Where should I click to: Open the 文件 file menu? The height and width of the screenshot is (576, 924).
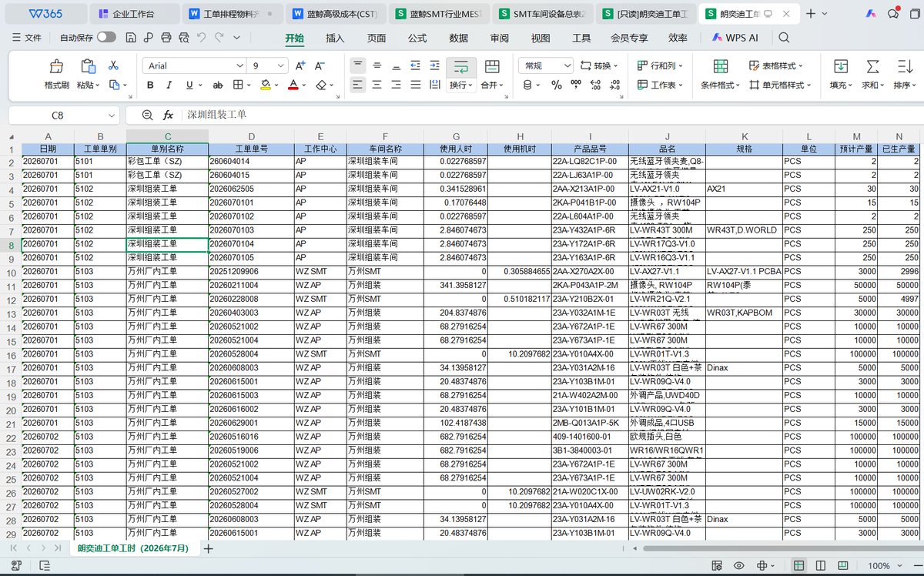(27, 38)
